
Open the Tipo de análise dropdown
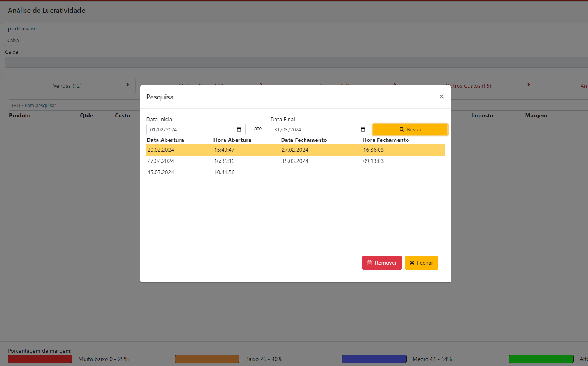(x=296, y=41)
